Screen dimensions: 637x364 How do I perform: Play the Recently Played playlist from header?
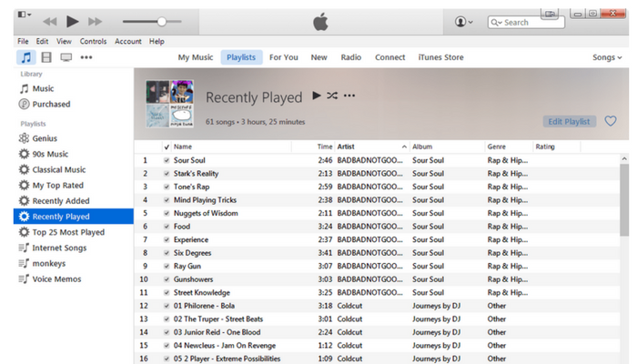point(317,96)
